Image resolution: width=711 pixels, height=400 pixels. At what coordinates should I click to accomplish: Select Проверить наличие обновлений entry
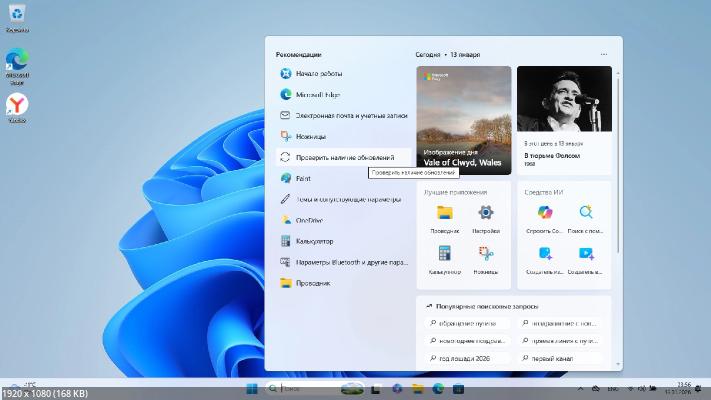(x=344, y=157)
